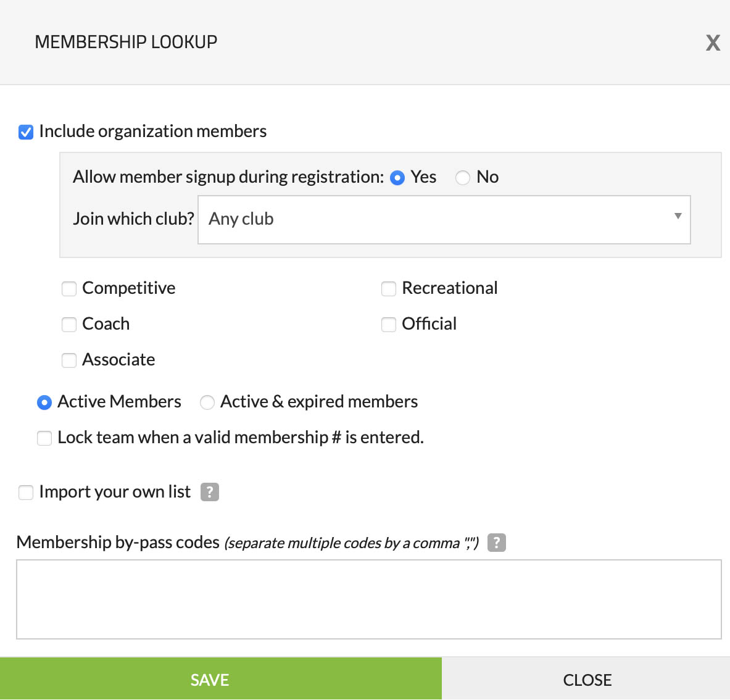Uncheck Include organization members checkbox

(x=26, y=132)
